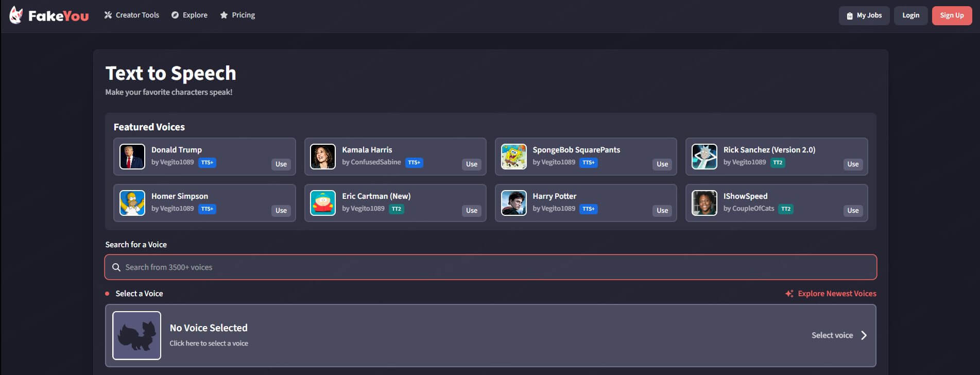Open the Creator Tools menu
This screenshot has height=375, width=980.
click(132, 15)
